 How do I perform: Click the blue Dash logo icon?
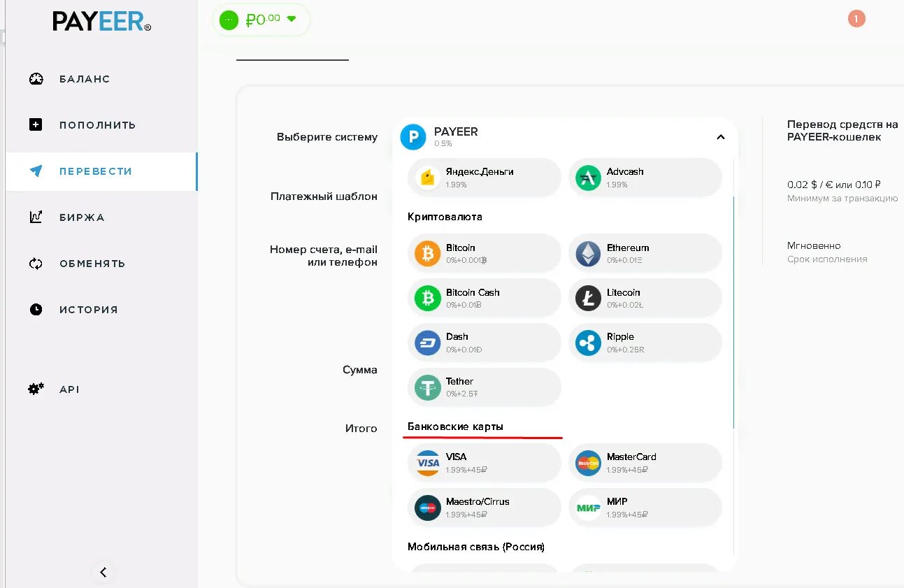tap(428, 343)
